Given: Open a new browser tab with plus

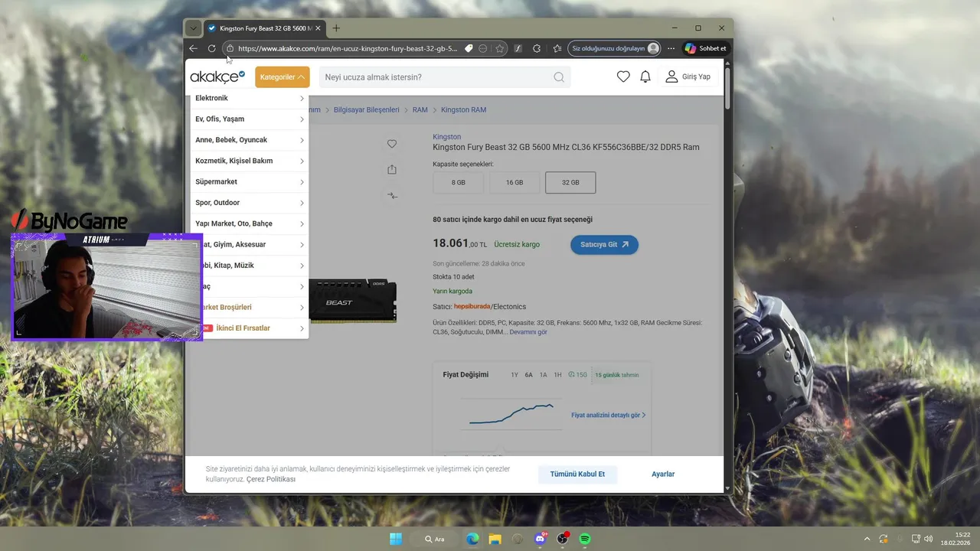Looking at the screenshot, I should [336, 28].
